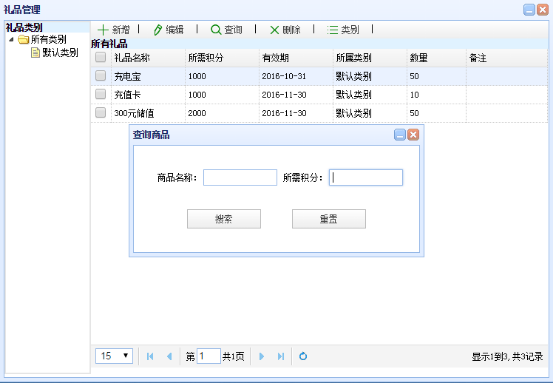Toggle the select-all header checkbox
554x384 pixels.
pos(101,57)
